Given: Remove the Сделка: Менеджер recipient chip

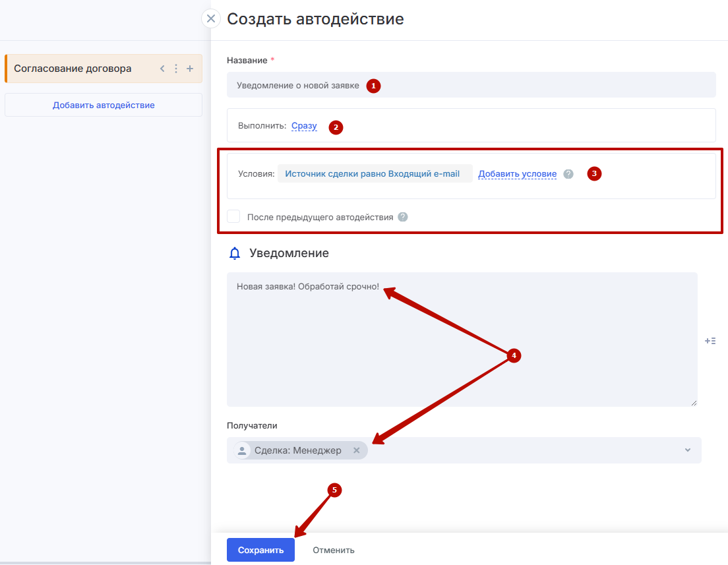Looking at the screenshot, I should tap(357, 450).
